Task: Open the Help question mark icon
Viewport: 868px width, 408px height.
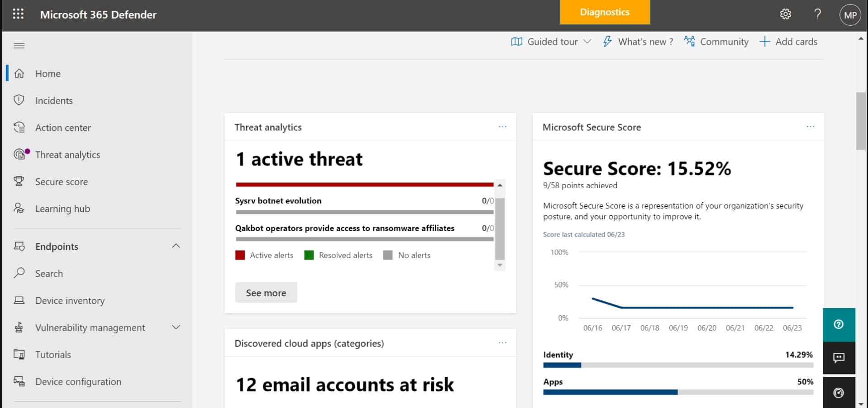Action: (x=817, y=14)
